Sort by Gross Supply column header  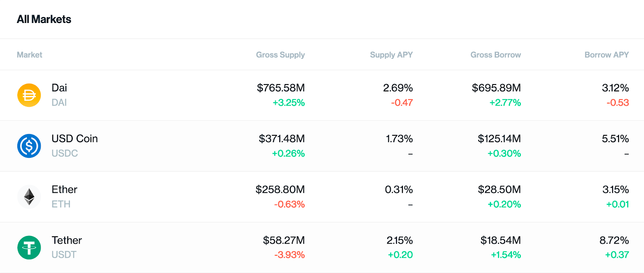click(280, 55)
